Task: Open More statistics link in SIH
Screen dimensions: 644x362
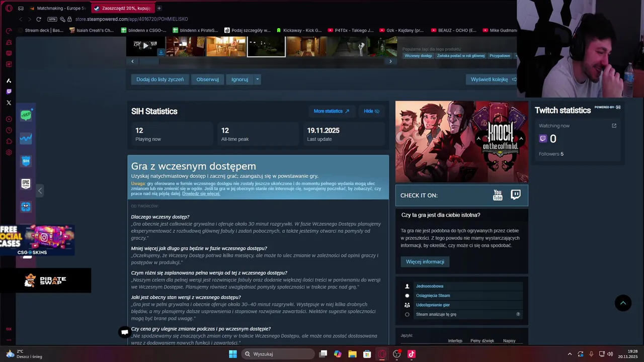Action: point(332,111)
